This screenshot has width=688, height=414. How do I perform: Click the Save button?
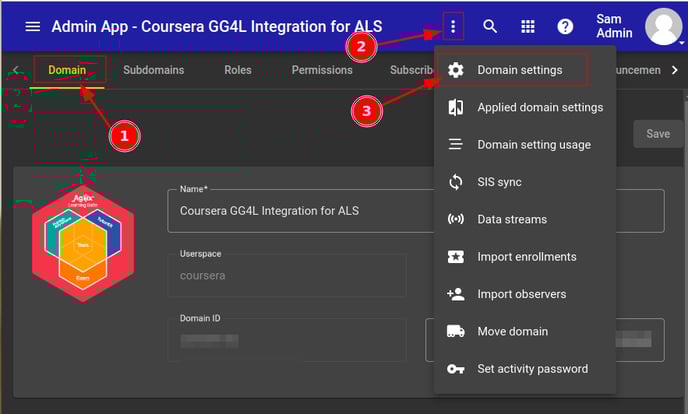point(658,134)
